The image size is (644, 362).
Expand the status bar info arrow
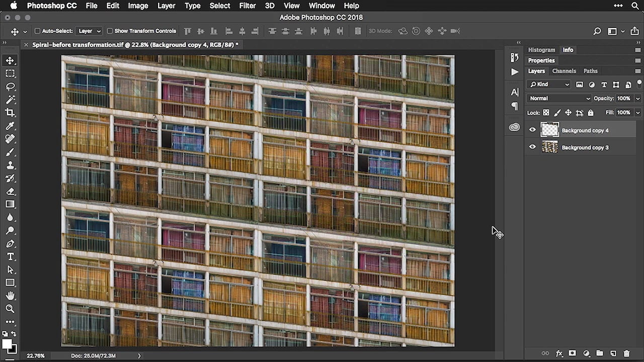click(x=139, y=355)
